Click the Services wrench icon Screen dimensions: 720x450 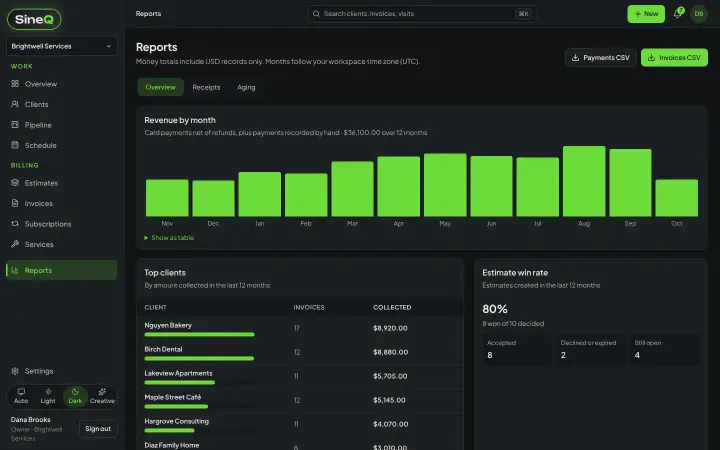click(x=15, y=244)
